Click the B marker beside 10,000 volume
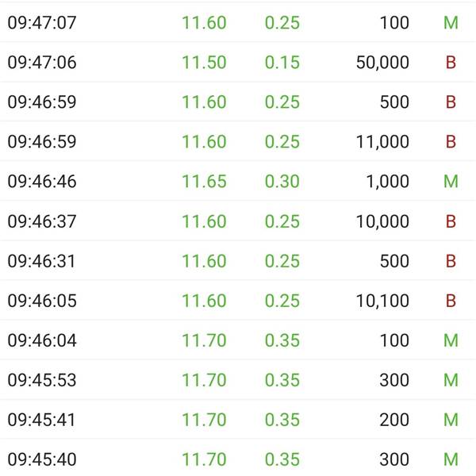Viewport: 476px width, 476px height. point(451,221)
